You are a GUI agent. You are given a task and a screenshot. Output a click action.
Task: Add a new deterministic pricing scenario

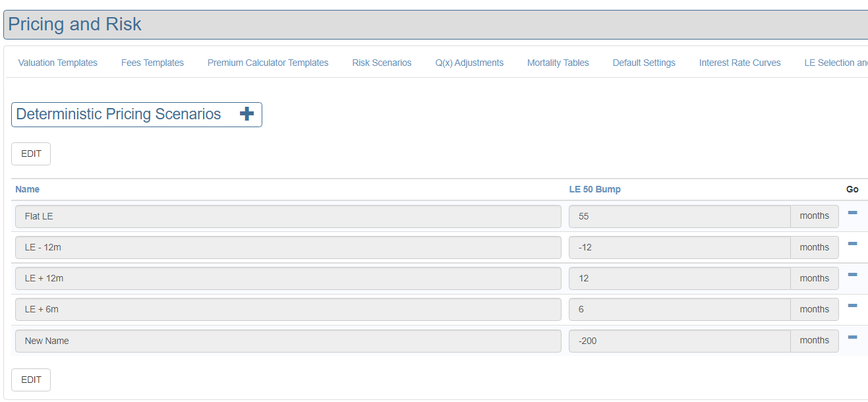(x=246, y=114)
